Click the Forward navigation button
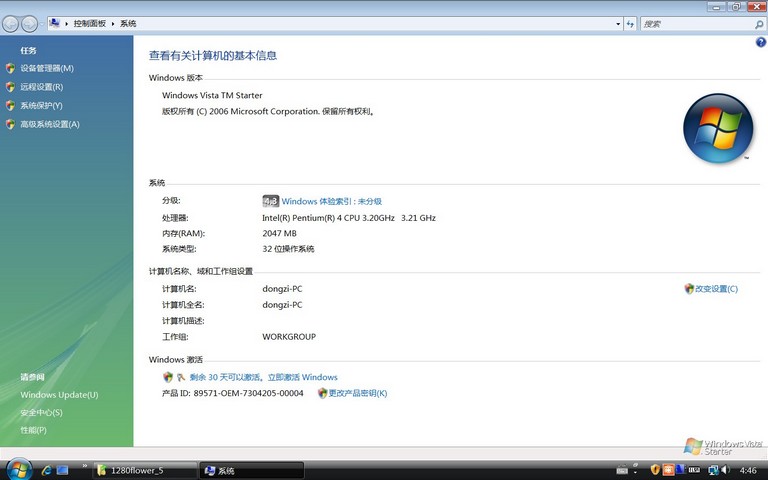This screenshot has width=768, height=480. (x=29, y=24)
